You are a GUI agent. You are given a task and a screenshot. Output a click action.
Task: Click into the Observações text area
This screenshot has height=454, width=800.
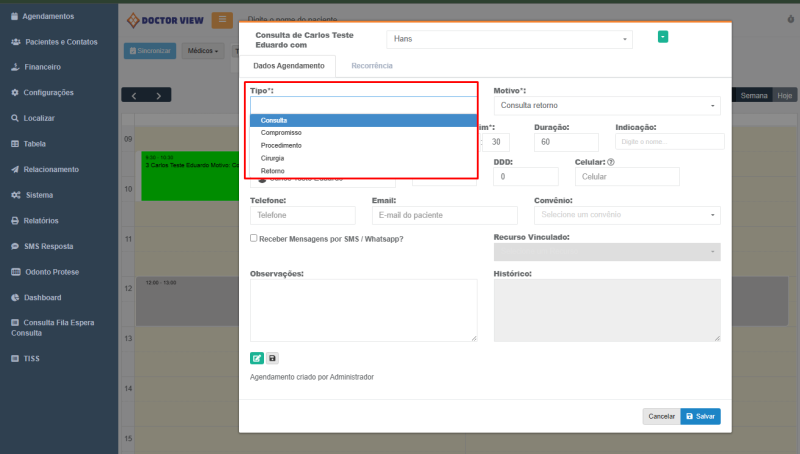[363, 310]
